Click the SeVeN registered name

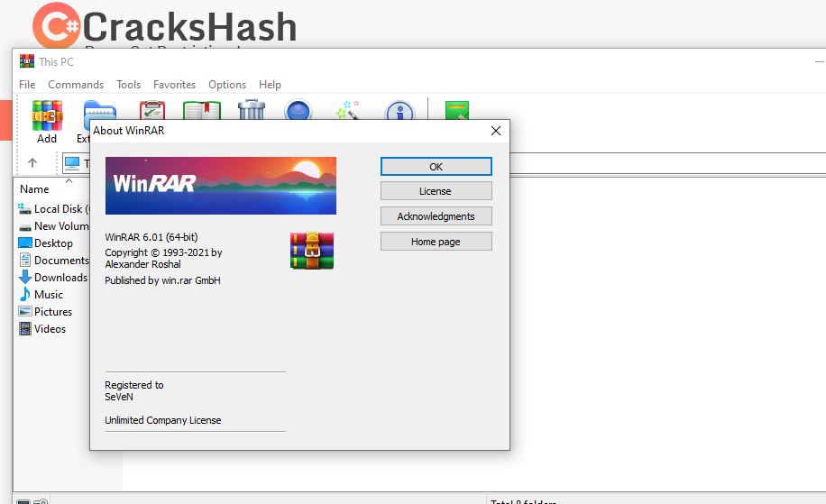[x=119, y=397]
